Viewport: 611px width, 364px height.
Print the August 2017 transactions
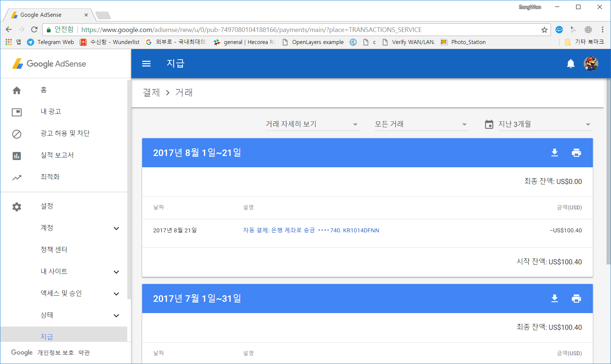tap(576, 153)
